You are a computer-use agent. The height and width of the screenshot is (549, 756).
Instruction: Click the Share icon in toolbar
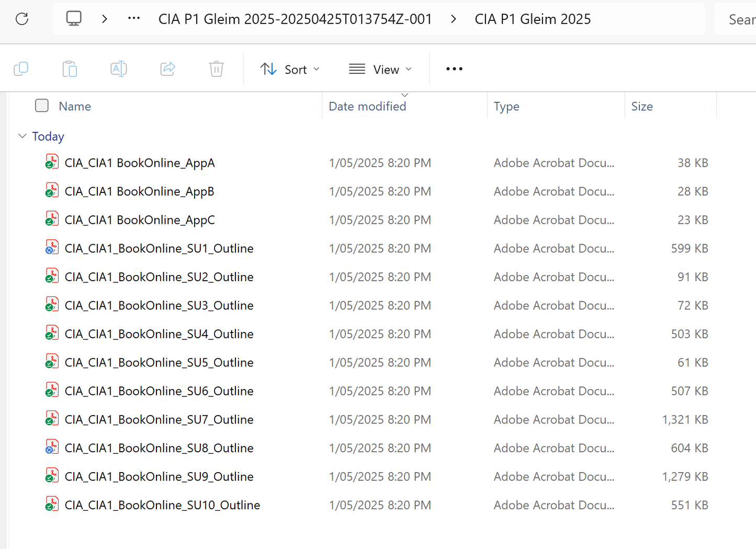(x=167, y=69)
